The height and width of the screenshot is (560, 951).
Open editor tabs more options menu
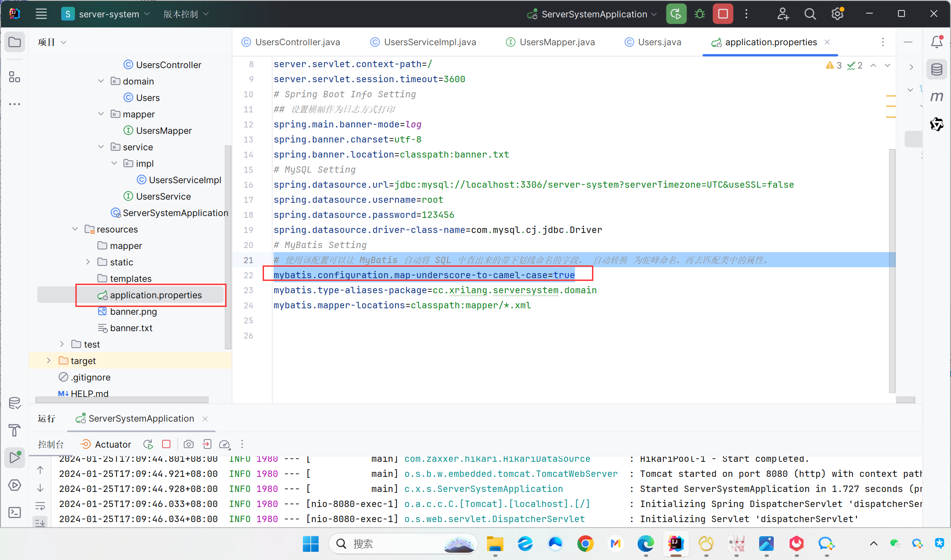[883, 42]
